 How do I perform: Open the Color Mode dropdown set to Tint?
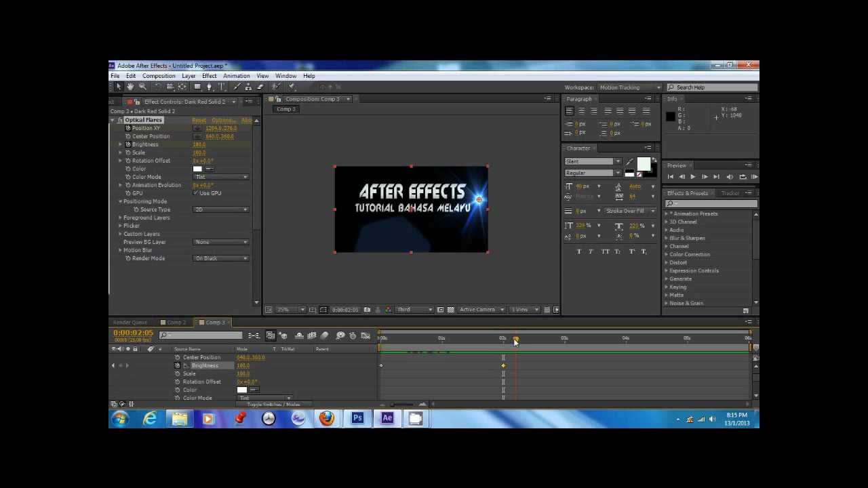pos(222,177)
